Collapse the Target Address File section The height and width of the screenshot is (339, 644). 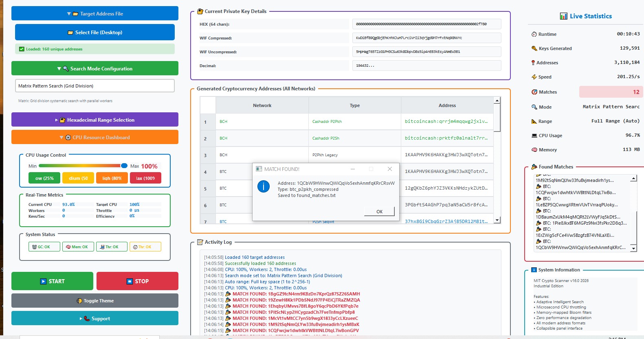95,14
